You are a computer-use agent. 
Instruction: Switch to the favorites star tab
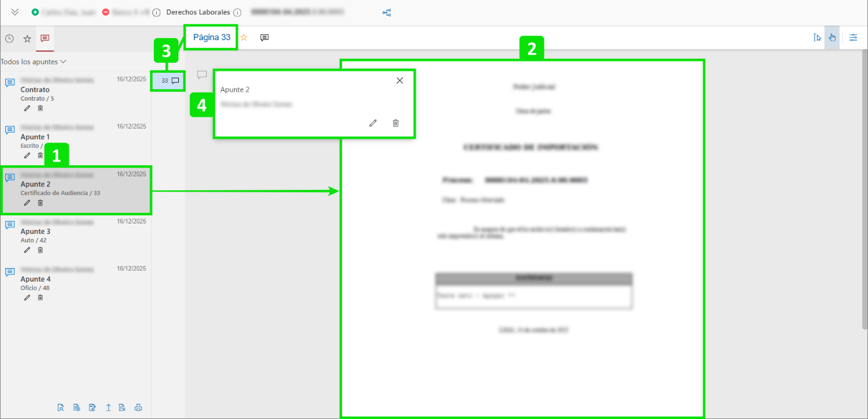pos(27,38)
